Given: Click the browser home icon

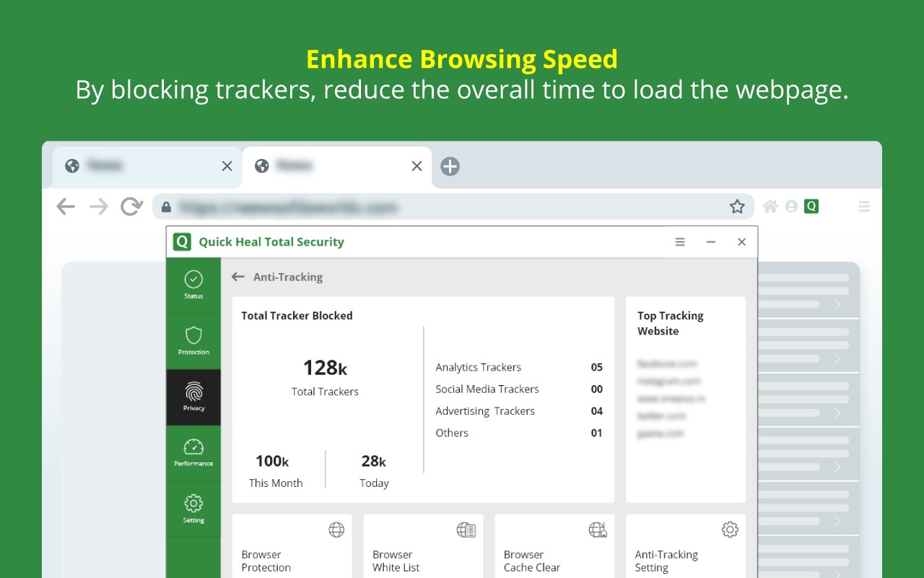Looking at the screenshot, I should point(770,207).
